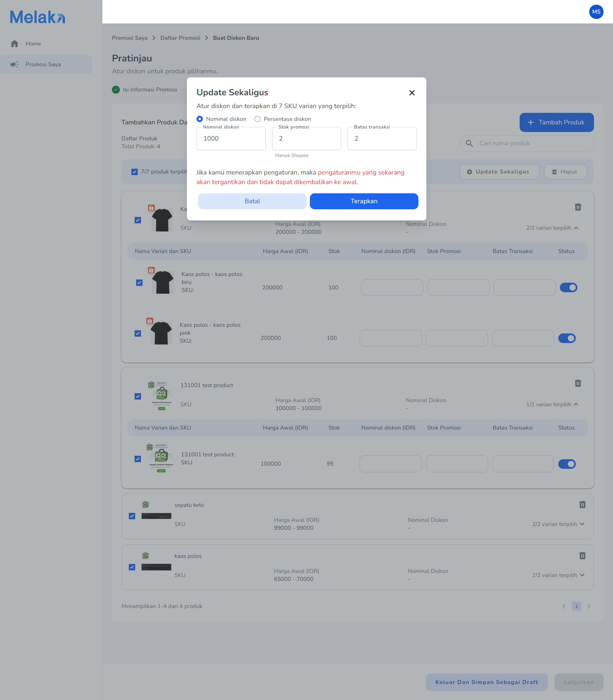Uncheck the 131001 test product card checkbox
The height and width of the screenshot is (700, 613).
(x=138, y=396)
